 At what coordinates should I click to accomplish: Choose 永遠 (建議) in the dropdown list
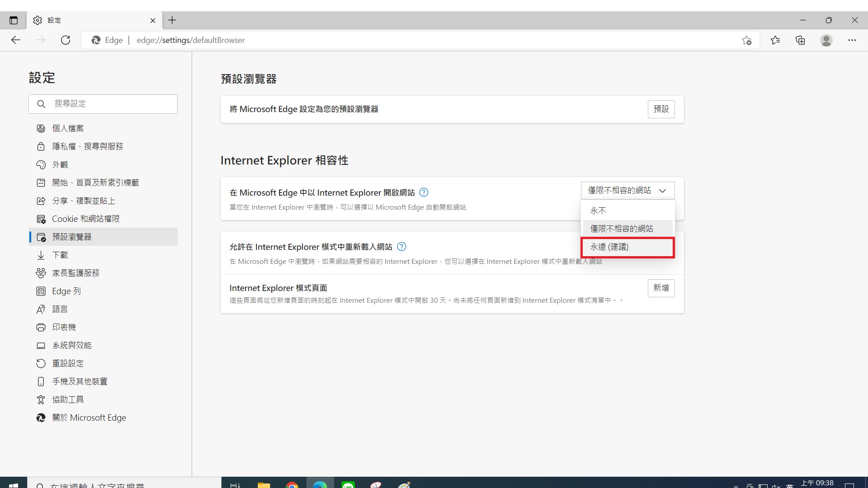click(627, 247)
